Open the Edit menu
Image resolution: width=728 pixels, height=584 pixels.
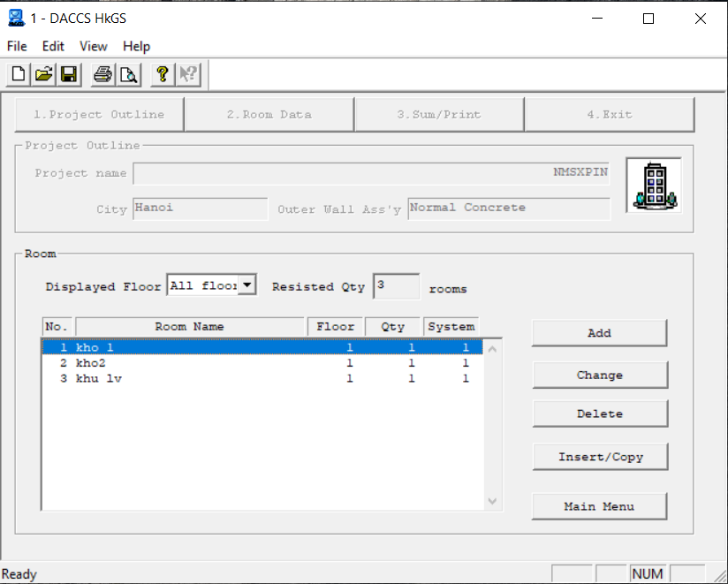point(53,46)
